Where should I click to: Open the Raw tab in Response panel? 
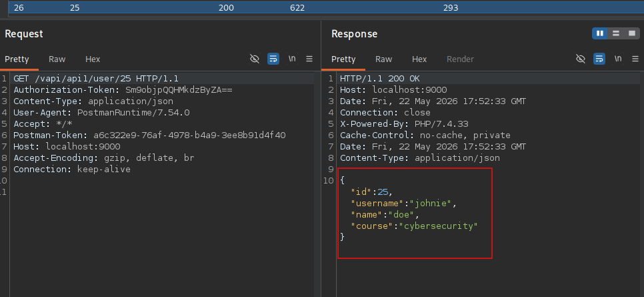383,59
